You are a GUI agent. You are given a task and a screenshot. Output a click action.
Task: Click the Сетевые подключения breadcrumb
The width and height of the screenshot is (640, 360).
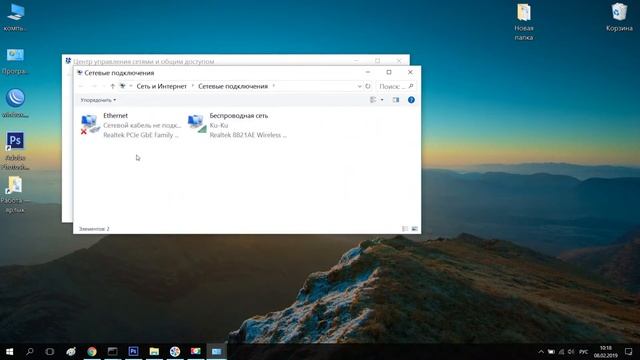(233, 86)
